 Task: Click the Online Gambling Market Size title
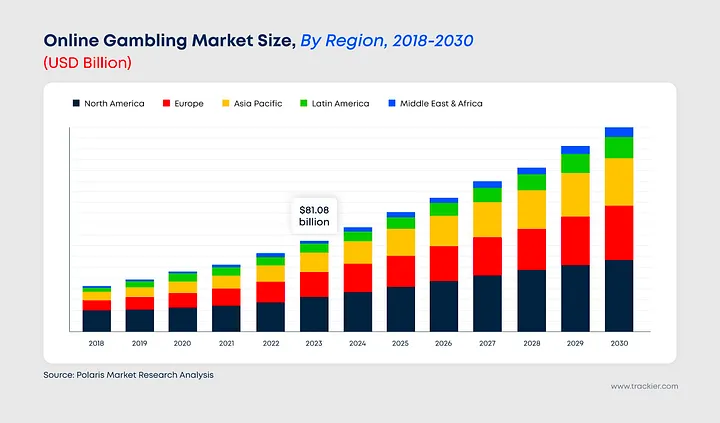pyautogui.click(x=170, y=41)
